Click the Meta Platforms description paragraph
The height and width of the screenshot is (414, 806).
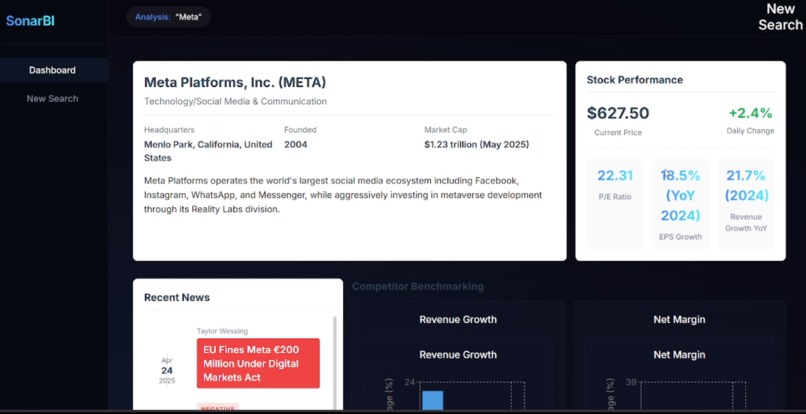[343, 195]
